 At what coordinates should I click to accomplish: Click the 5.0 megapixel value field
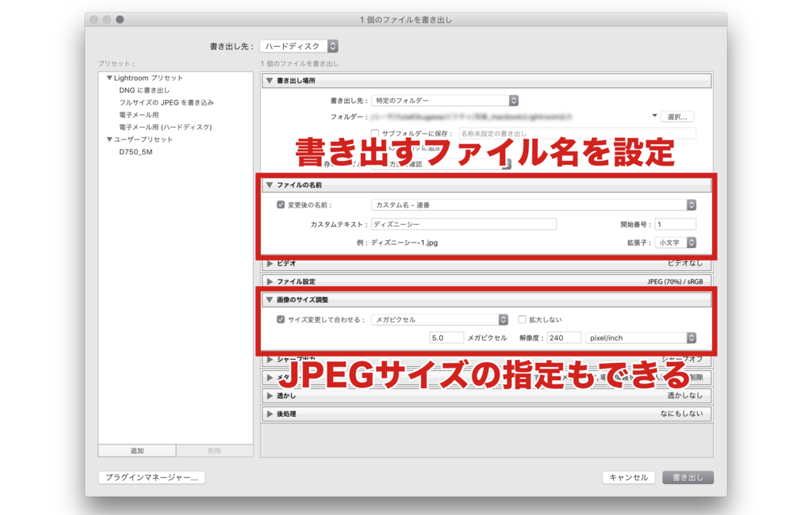pos(446,338)
